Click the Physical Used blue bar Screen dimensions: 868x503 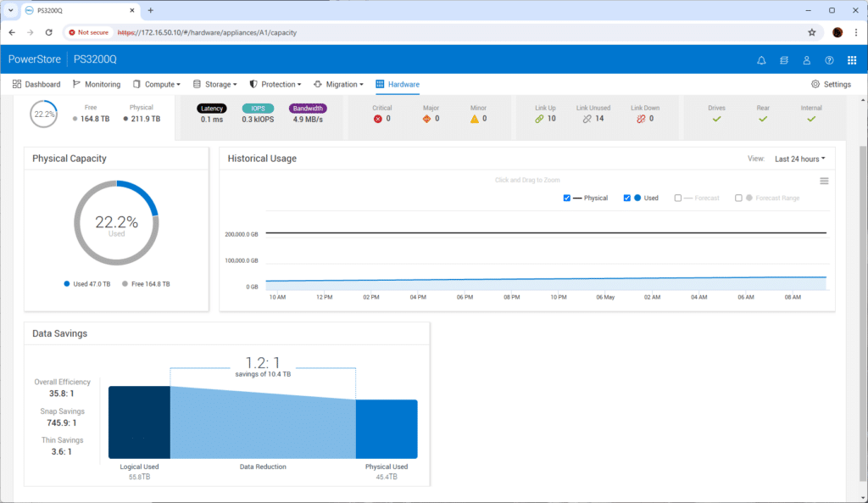387,428
